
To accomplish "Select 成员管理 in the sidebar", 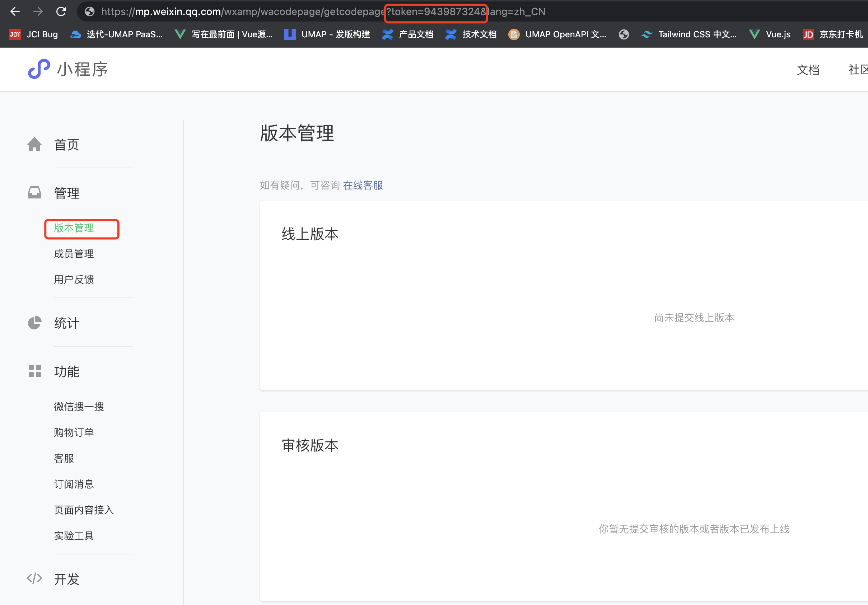I will (x=74, y=254).
